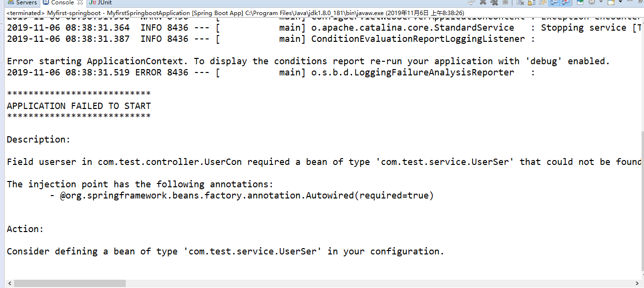Image resolution: width=644 pixels, height=288 pixels.
Task: Click horizontal scrollbar right arrow
Action: click(x=636, y=283)
